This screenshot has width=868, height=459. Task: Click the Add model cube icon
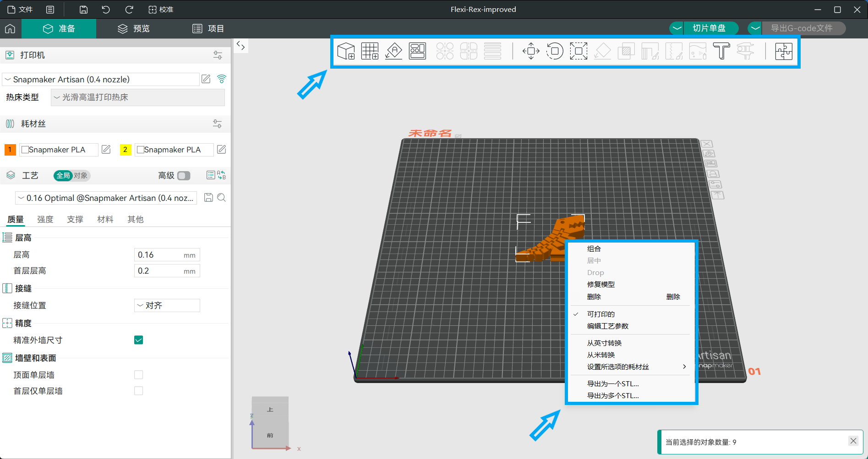(x=346, y=51)
